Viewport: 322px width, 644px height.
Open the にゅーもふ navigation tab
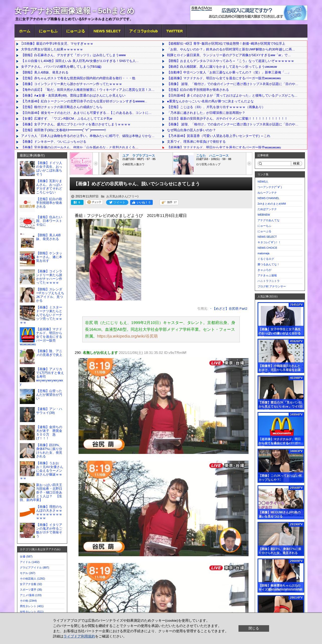tap(48, 31)
